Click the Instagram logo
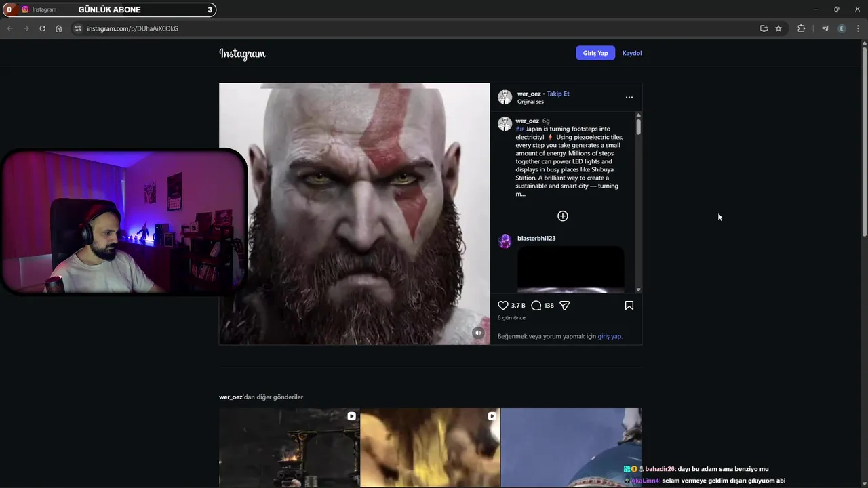The image size is (868, 488). tap(242, 54)
